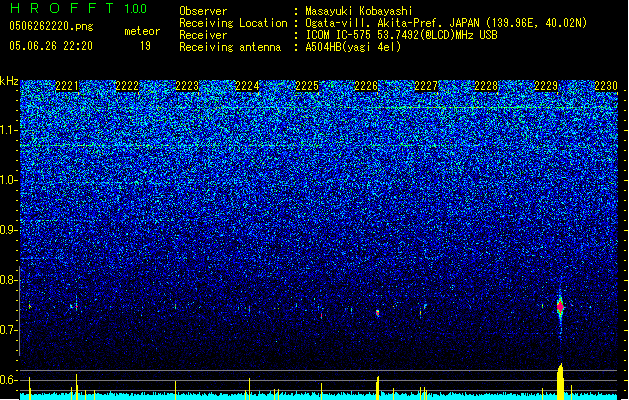Viewport: 629px width, 400px height.
Task: Click the HROFFT 1.0.0 title text
Action: click(79, 8)
